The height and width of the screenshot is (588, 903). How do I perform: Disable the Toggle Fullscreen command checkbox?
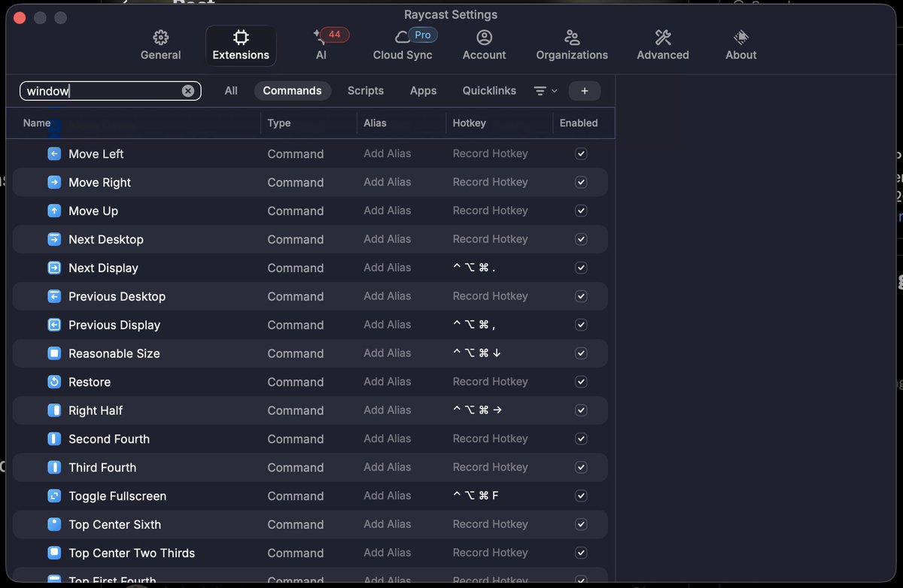[581, 496]
